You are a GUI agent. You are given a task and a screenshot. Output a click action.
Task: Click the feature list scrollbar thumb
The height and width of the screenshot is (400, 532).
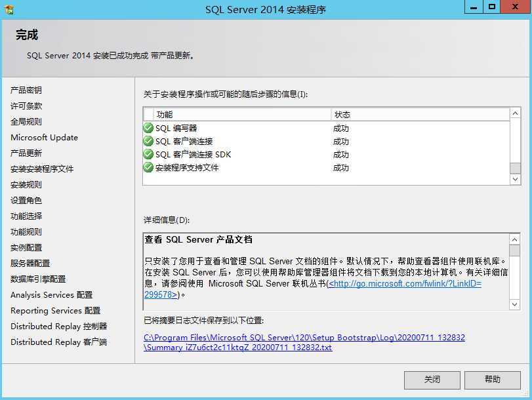tap(515, 168)
